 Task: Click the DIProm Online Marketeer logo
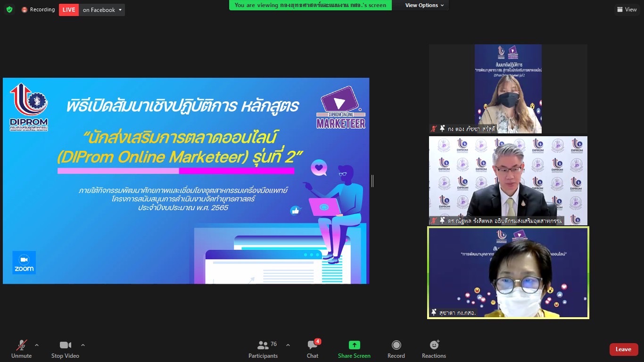point(341,107)
